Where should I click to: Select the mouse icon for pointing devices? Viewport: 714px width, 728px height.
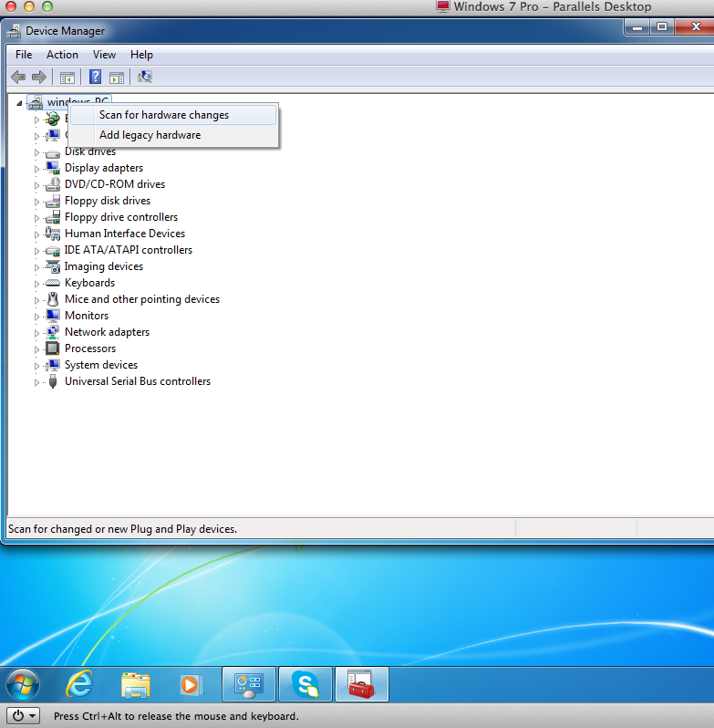53,299
